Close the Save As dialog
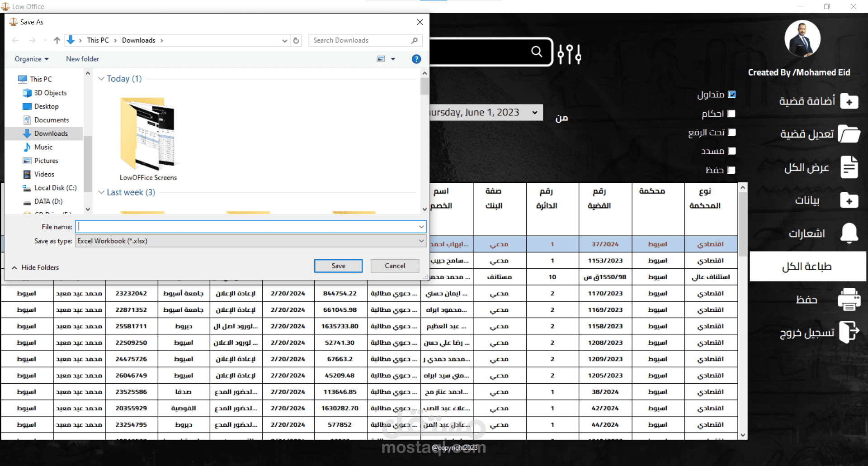 pyautogui.click(x=420, y=22)
